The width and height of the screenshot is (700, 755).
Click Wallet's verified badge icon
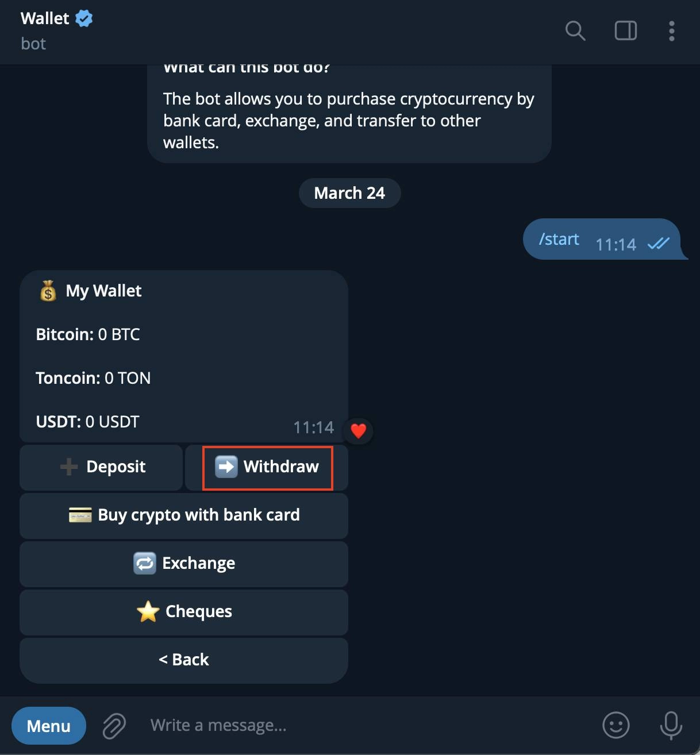84,18
